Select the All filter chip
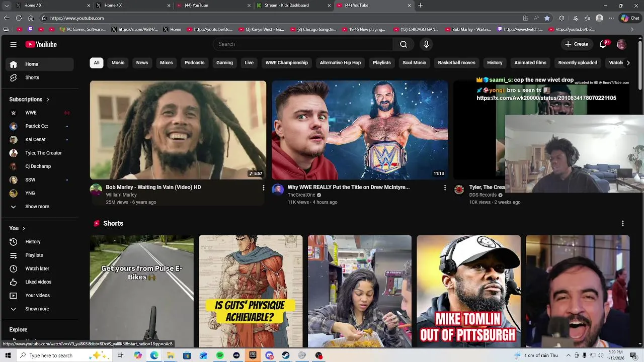644x362 pixels. point(97,63)
